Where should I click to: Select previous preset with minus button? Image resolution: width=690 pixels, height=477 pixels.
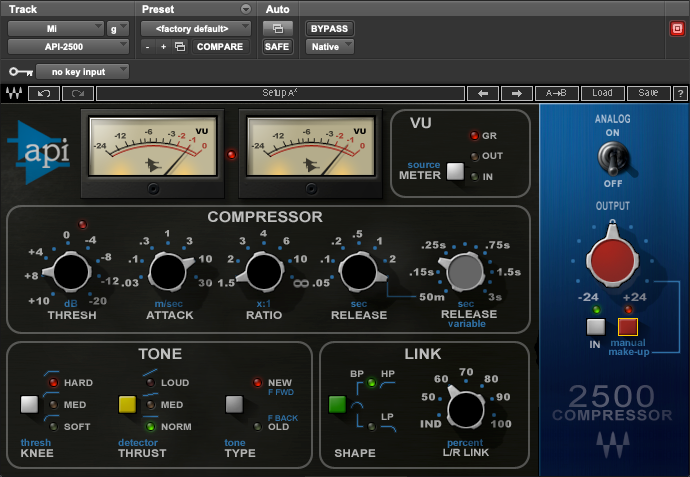[x=147, y=47]
